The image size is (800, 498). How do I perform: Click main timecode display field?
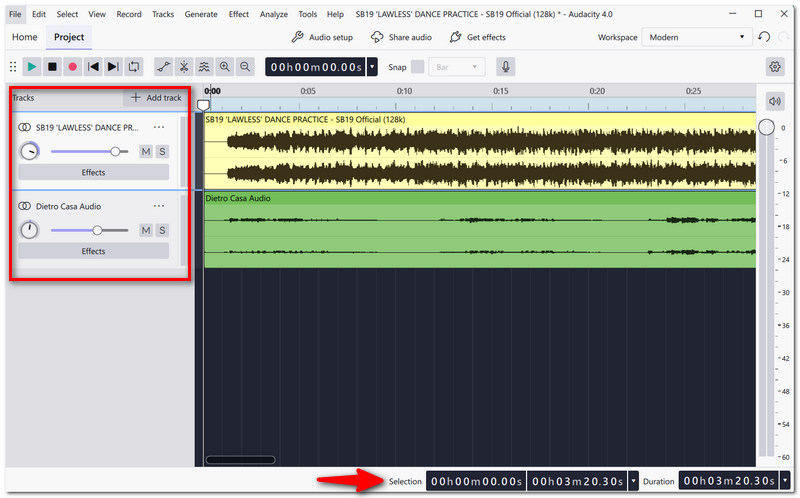pos(316,67)
